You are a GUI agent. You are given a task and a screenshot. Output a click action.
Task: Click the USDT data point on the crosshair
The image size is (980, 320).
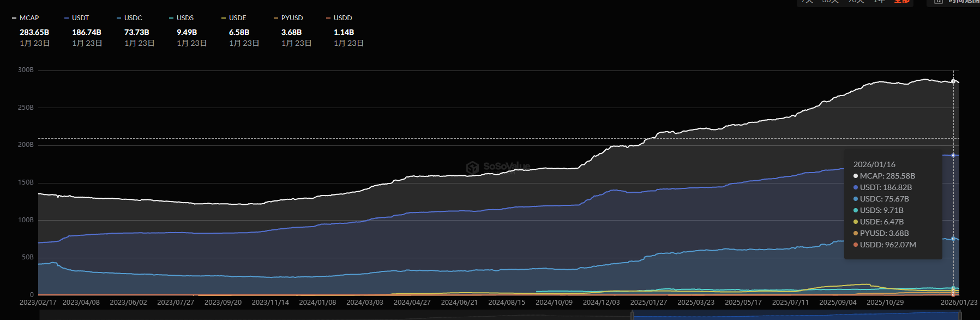click(953, 156)
